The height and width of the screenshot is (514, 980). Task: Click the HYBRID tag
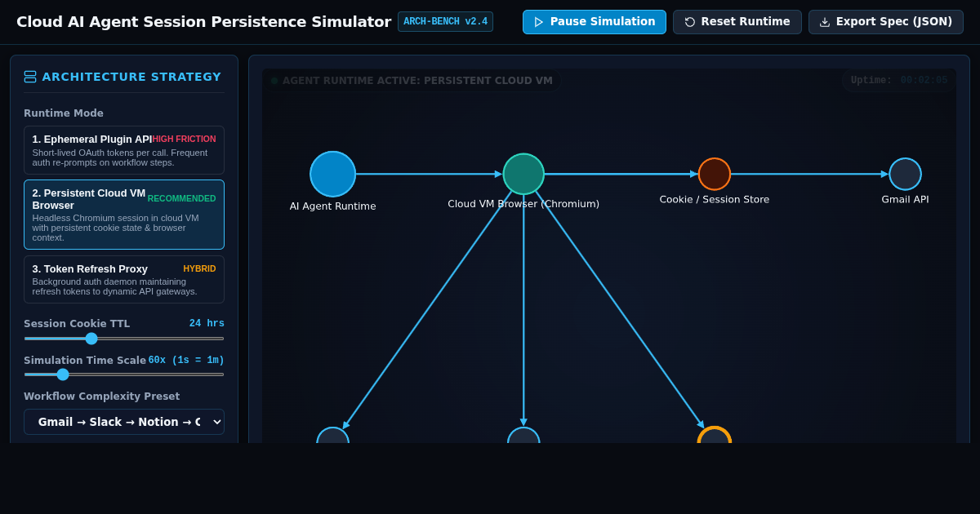[x=199, y=268]
